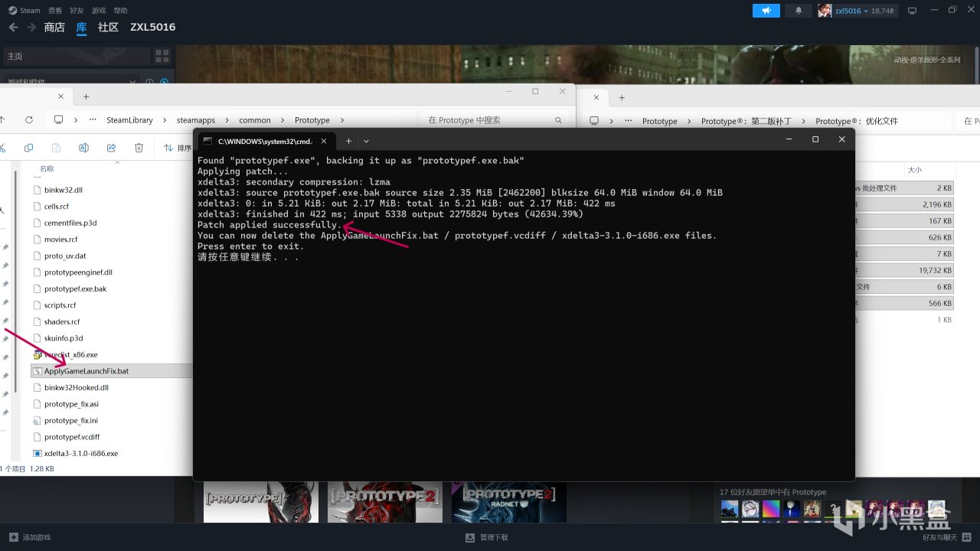The width and height of the screenshot is (980, 551).
Task: Select xdelta3-3.1.0-i686.exe file
Action: 81,453
